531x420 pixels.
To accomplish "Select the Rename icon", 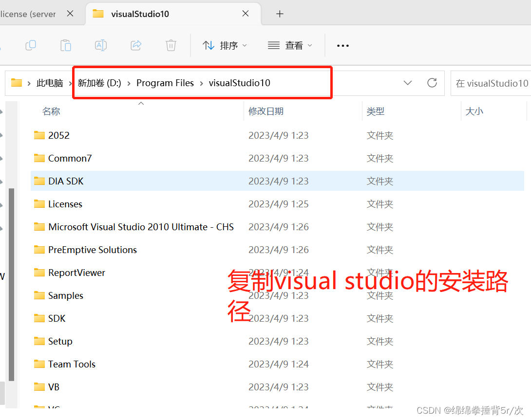I will pyautogui.click(x=101, y=45).
